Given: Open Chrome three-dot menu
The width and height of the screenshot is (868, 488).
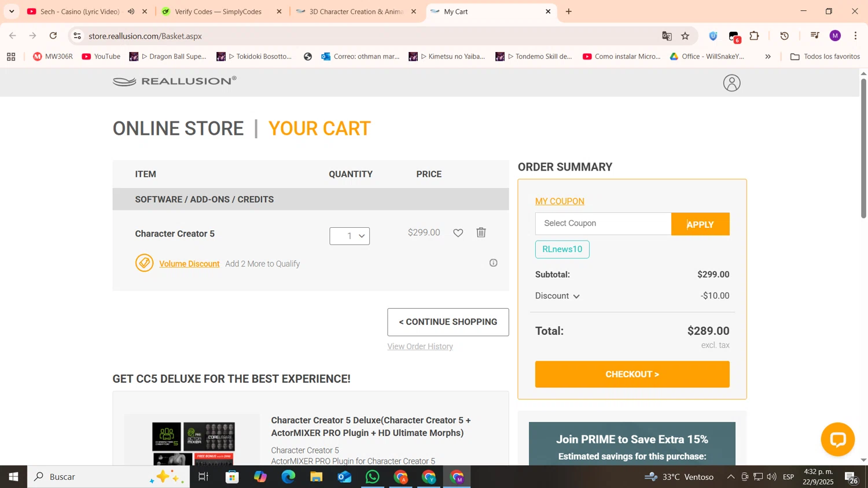Looking at the screenshot, I should coord(855,36).
